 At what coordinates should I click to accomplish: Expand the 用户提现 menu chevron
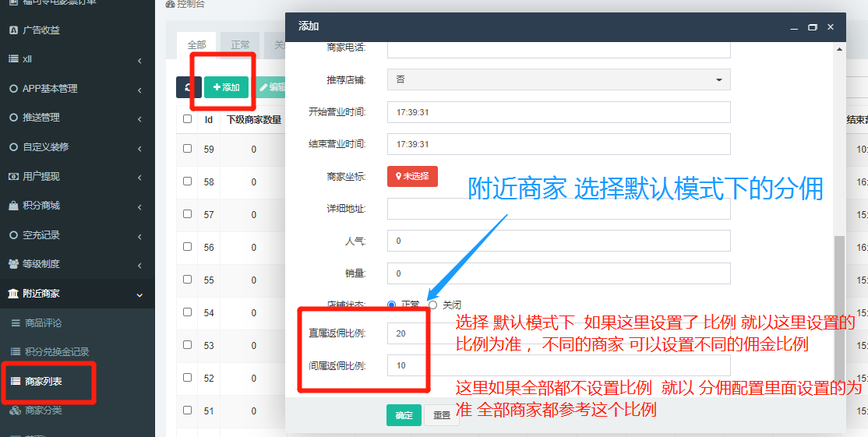139,178
